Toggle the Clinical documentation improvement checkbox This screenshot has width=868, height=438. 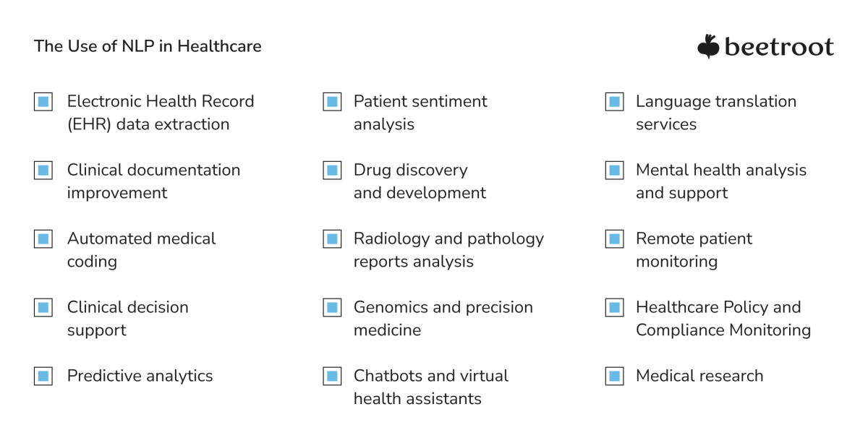coord(43,171)
